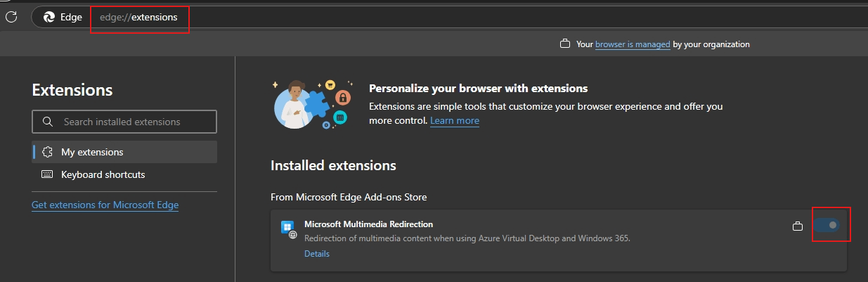Select My extensions in the sidebar
This screenshot has width=868, height=282.
click(x=124, y=152)
